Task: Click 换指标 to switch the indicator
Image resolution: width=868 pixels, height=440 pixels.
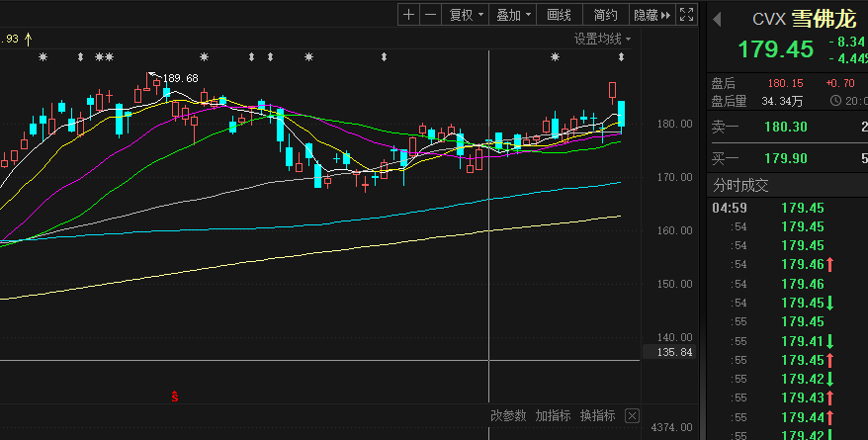Action: pyautogui.click(x=597, y=415)
